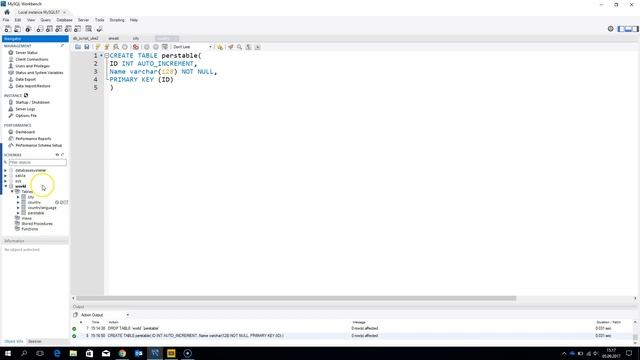Open Users and Privileges
Screen dimensions: 640x360
[32, 66]
